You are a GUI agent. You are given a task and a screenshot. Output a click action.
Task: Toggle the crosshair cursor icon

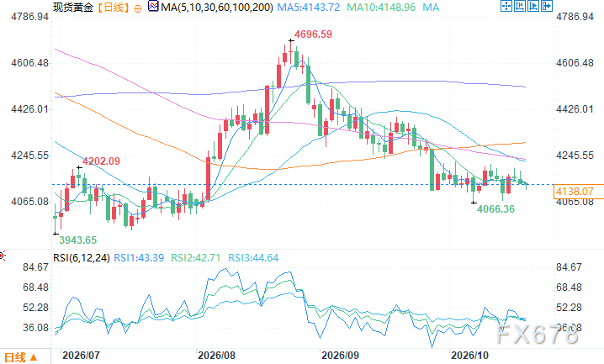(506, 6)
